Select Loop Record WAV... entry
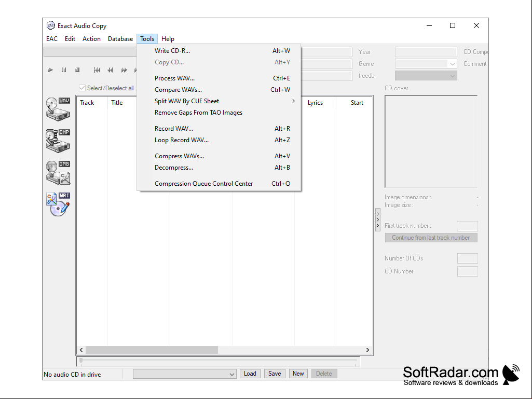532x399 pixels. 219,140
